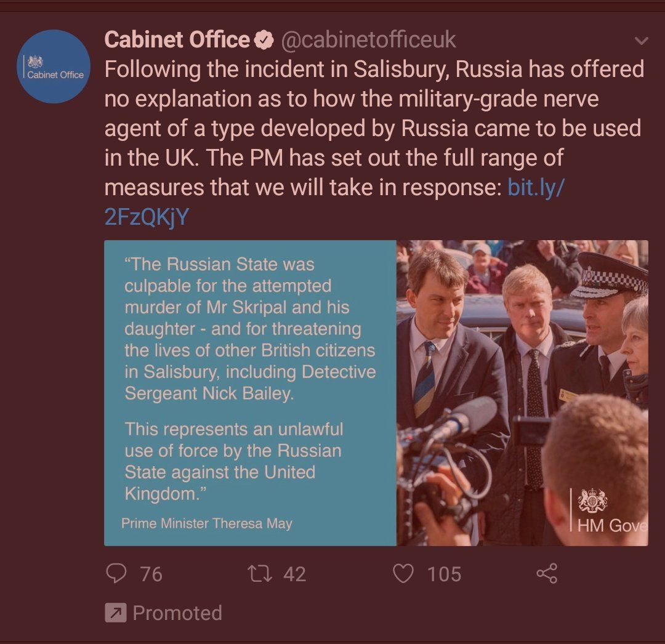This screenshot has height=644, width=665.
Task: Open the press photo with microphone
Action: [x=522, y=393]
